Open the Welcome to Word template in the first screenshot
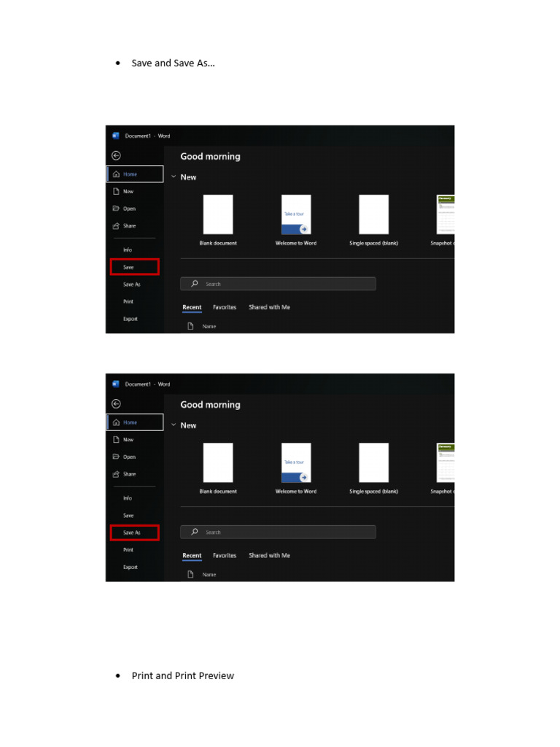The height and width of the screenshot is (747, 560). 296,220
